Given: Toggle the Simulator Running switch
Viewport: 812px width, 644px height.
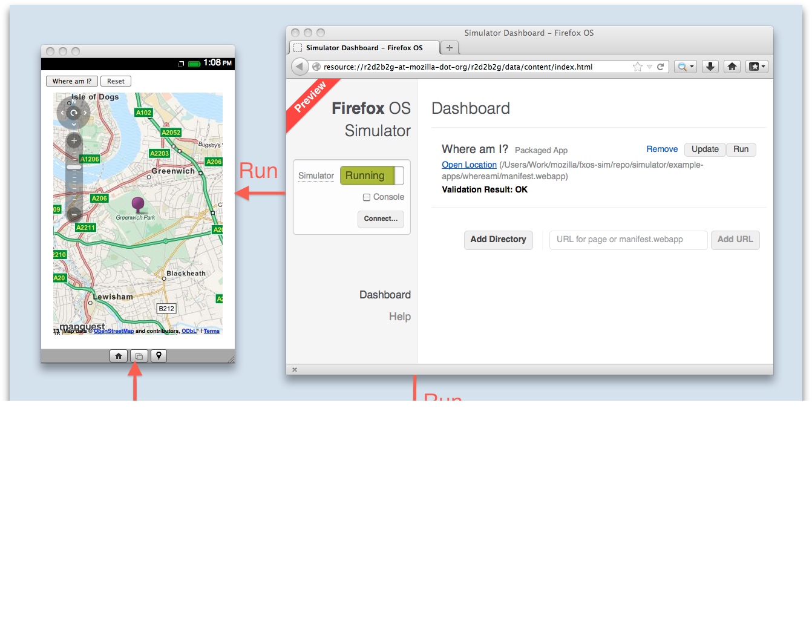Looking at the screenshot, I should coord(372,176).
